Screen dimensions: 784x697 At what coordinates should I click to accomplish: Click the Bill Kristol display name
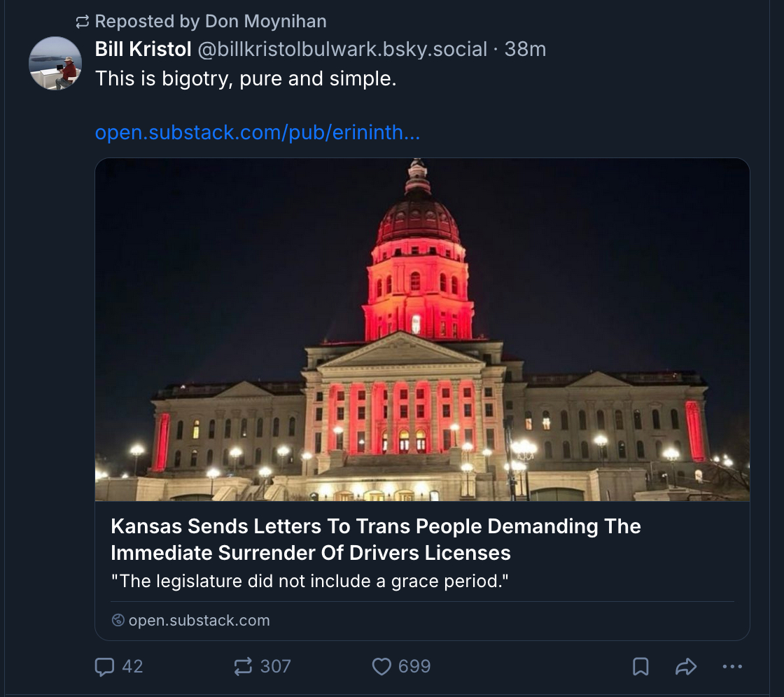(x=143, y=49)
